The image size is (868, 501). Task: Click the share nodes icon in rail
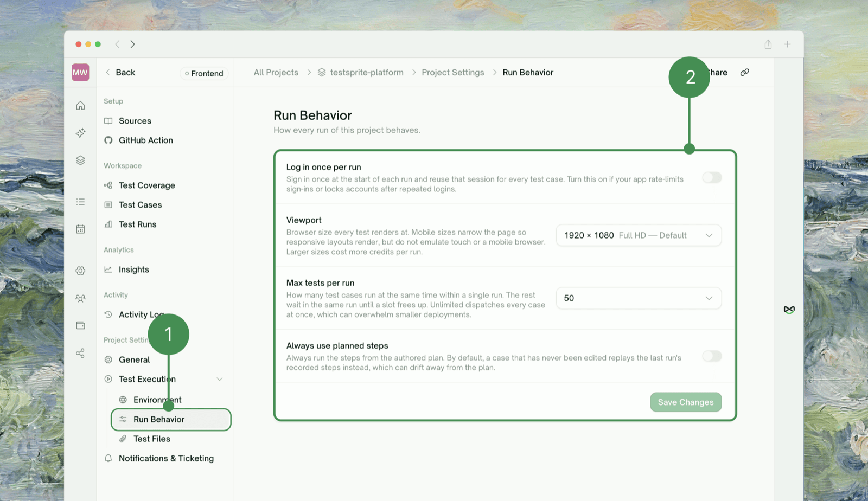[x=80, y=354]
